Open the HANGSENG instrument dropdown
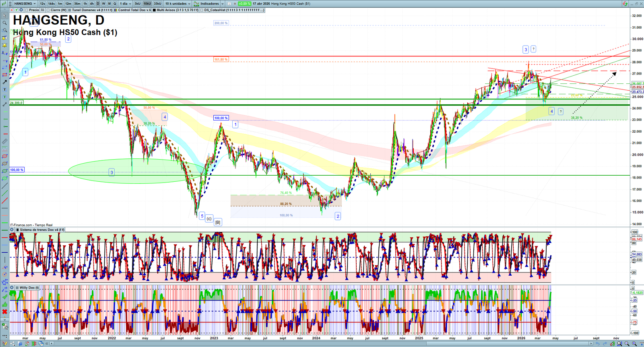The image size is (644, 347). pyautogui.click(x=25, y=4)
